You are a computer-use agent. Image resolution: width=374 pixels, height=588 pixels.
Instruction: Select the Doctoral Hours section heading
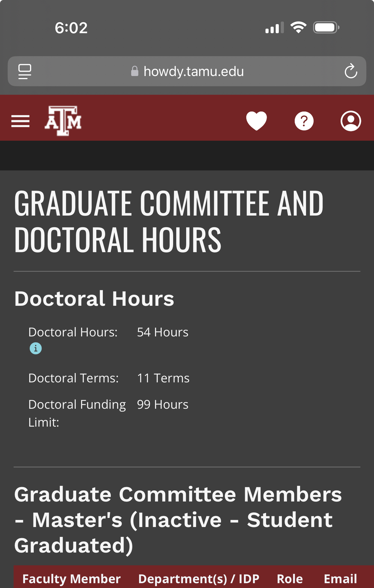click(94, 299)
